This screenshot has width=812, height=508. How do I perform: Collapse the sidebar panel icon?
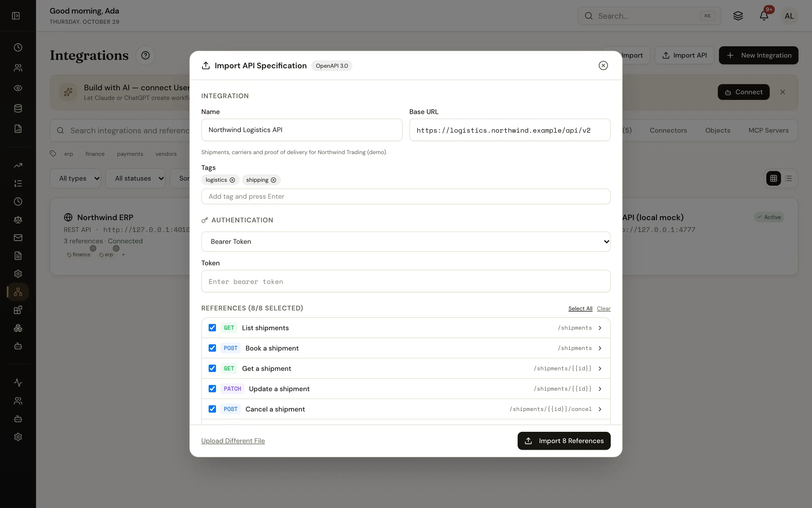16,16
